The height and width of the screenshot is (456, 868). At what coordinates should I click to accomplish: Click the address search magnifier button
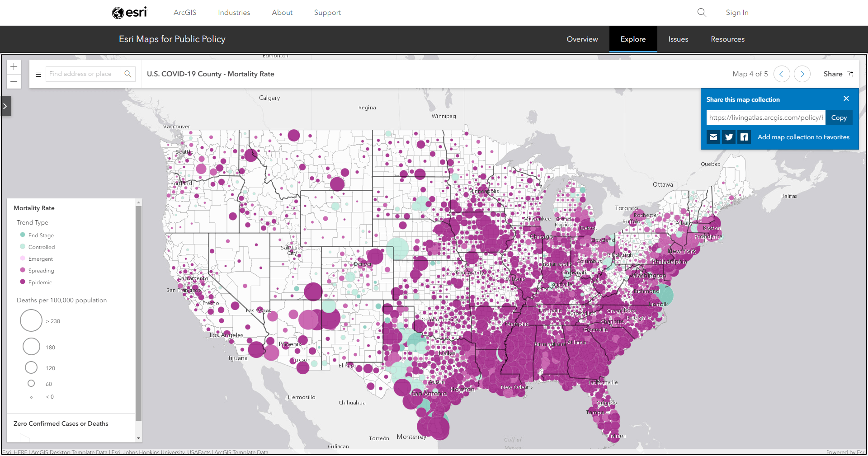click(x=128, y=74)
